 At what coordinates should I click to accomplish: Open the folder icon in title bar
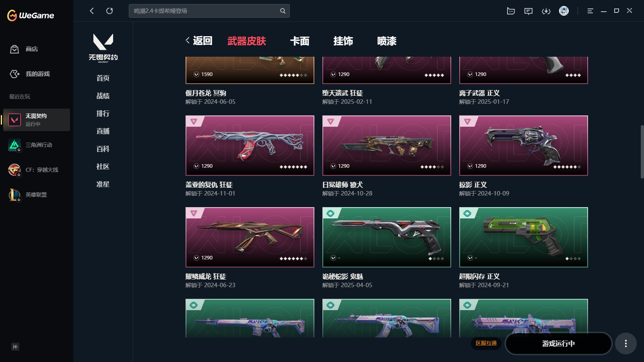tap(511, 11)
